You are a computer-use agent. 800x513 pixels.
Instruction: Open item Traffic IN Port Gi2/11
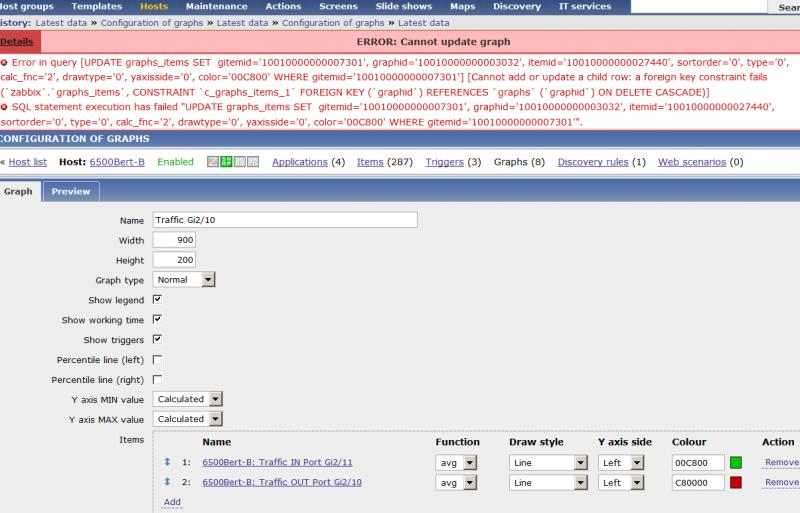point(277,462)
